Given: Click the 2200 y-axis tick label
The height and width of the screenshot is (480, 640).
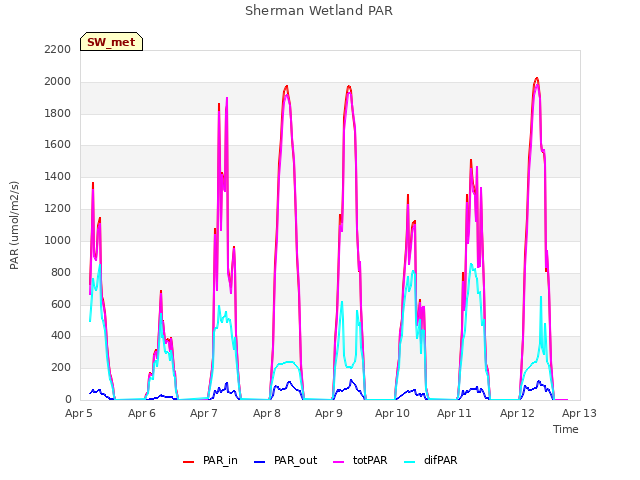Looking at the screenshot, I should 58,49.
